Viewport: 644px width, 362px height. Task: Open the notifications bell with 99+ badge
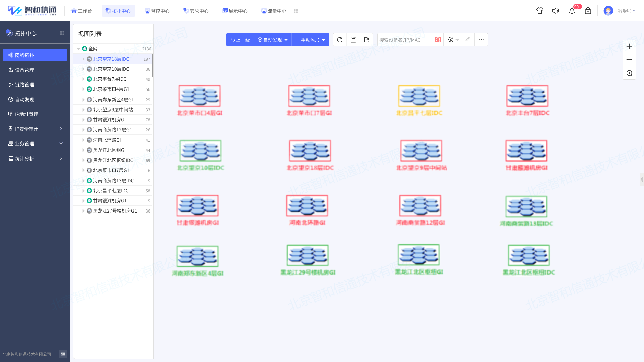click(572, 11)
